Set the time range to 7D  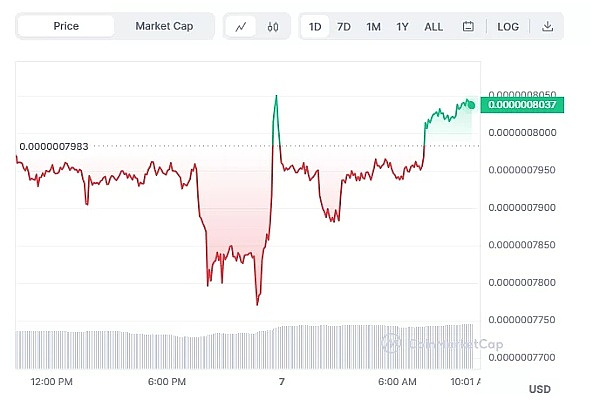[344, 27]
